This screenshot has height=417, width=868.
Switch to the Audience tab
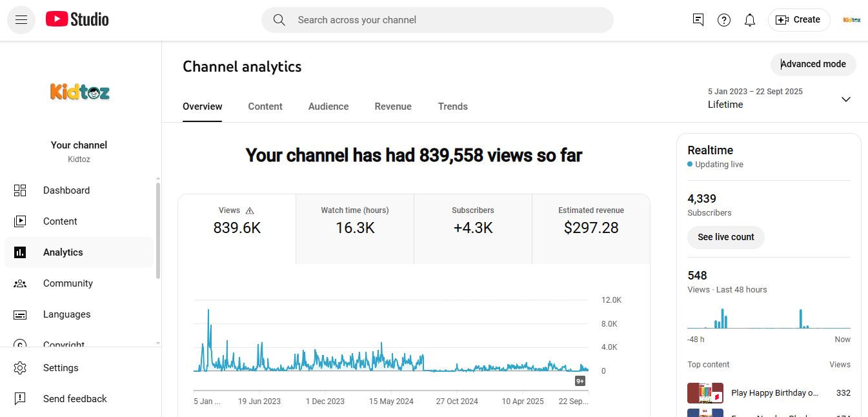click(x=328, y=107)
